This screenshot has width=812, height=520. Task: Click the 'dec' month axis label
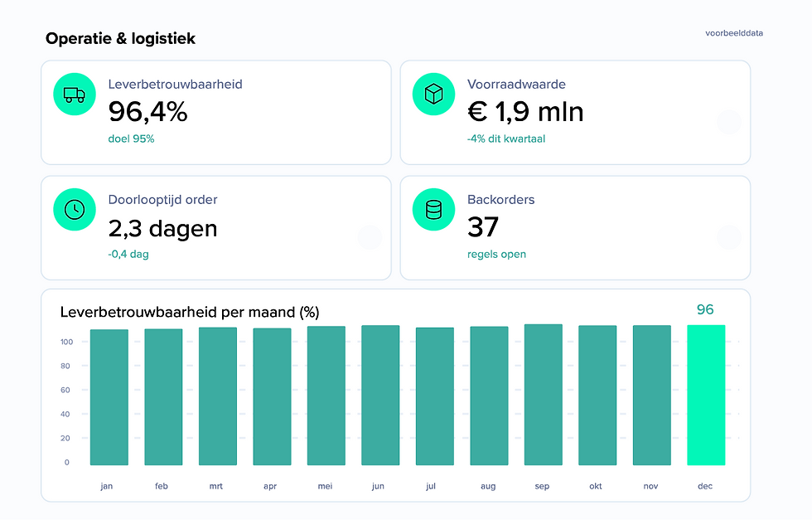click(705, 486)
